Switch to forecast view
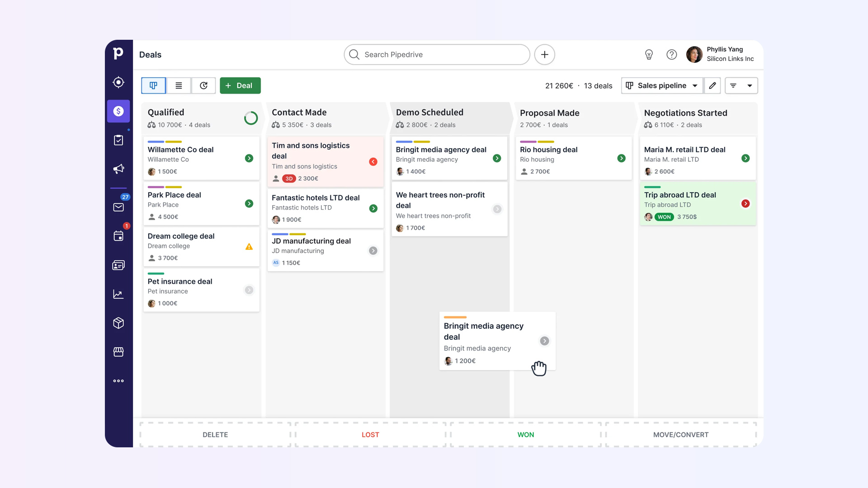This screenshot has width=868, height=488. [x=203, y=85]
